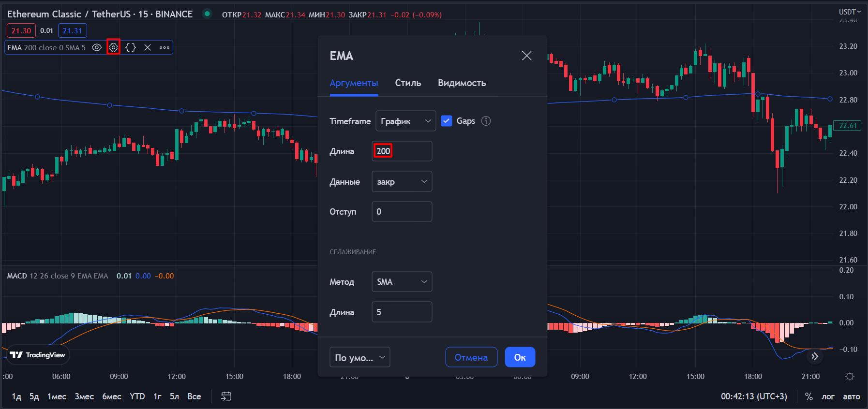
Task: Select the 6мес time range
Action: tap(112, 396)
